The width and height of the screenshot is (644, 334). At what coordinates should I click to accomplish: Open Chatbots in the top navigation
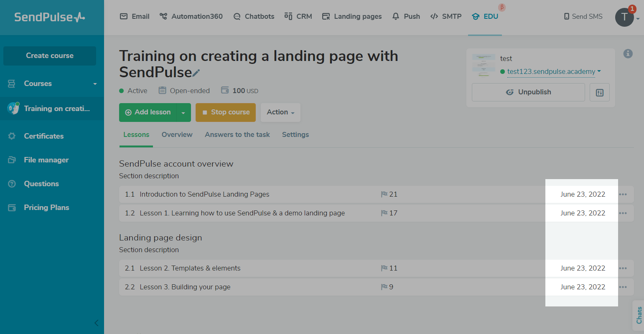[254, 16]
